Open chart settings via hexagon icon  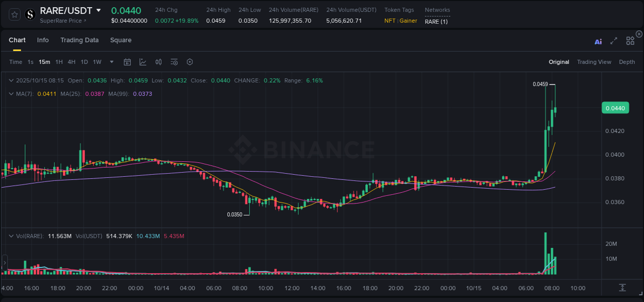tap(190, 62)
